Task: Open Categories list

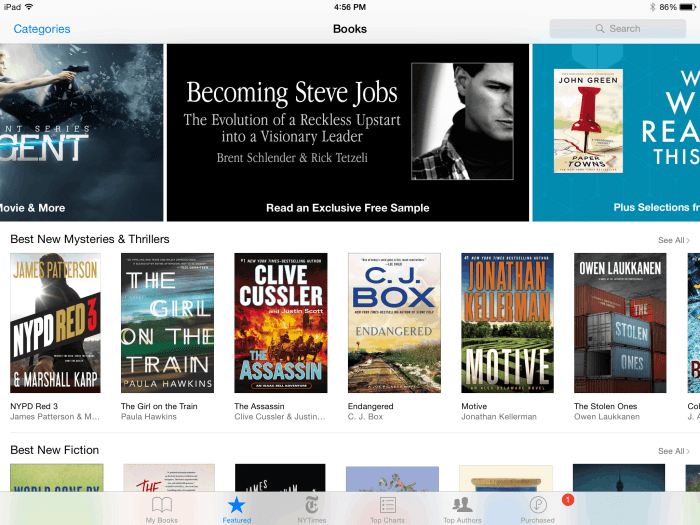Action: click(x=42, y=29)
